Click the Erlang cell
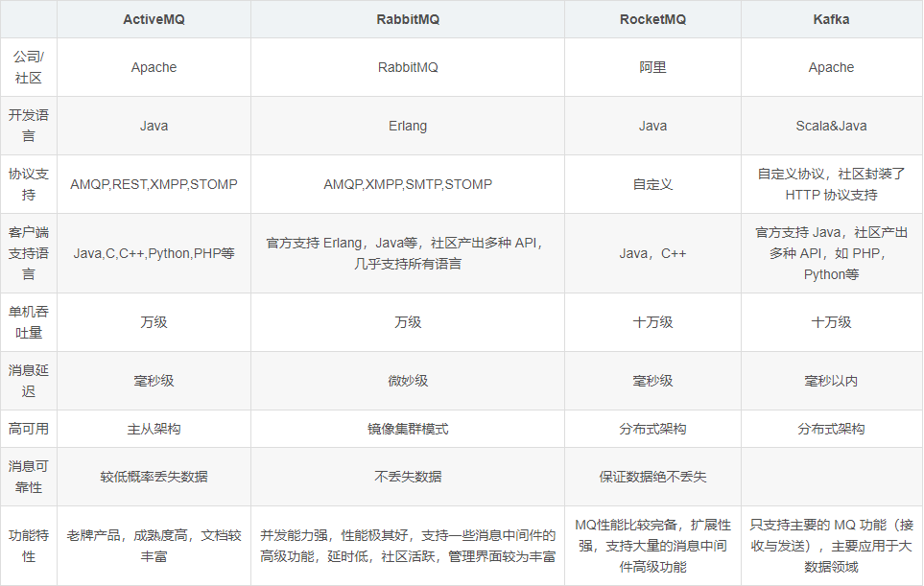924x586 pixels. 408,126
